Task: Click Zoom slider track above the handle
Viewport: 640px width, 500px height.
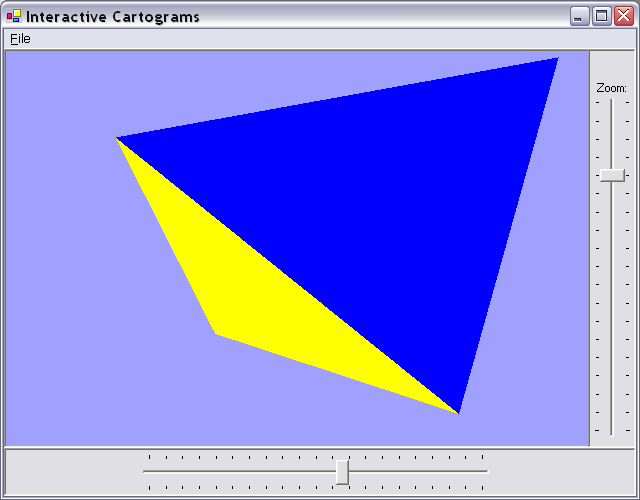Action: (x=612, y=130)
